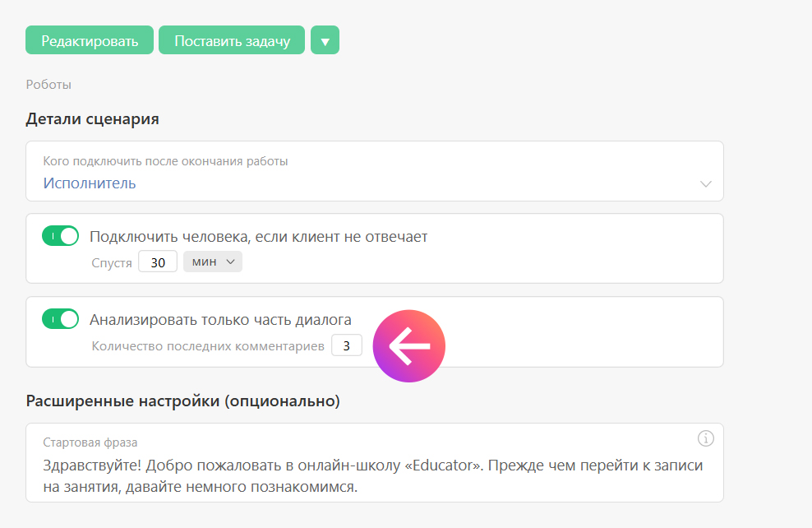Click the info icon beside Стартовая фраза

[x=705, y=438]
